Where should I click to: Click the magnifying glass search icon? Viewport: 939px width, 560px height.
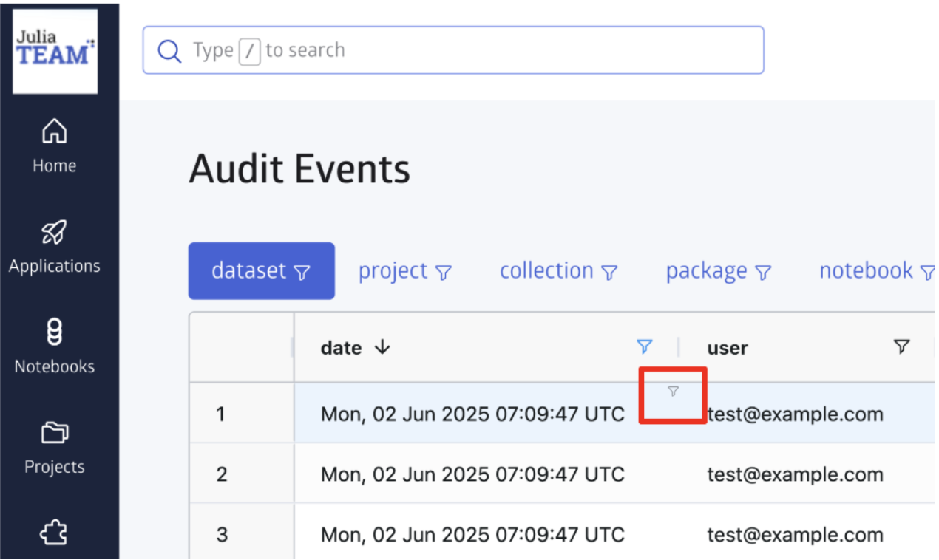click(x=169, y=51)
